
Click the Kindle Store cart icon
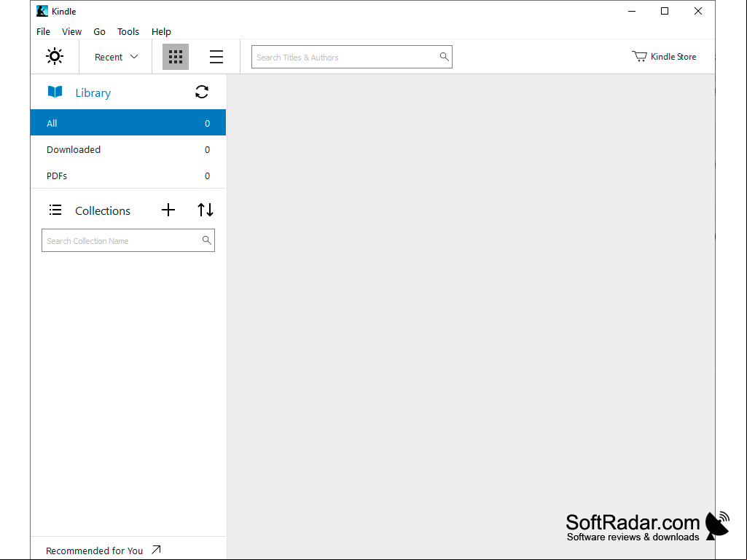[x=639, y=56]
